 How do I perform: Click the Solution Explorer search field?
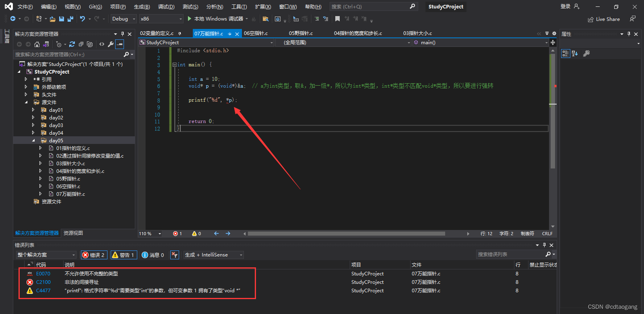[68, 54]
